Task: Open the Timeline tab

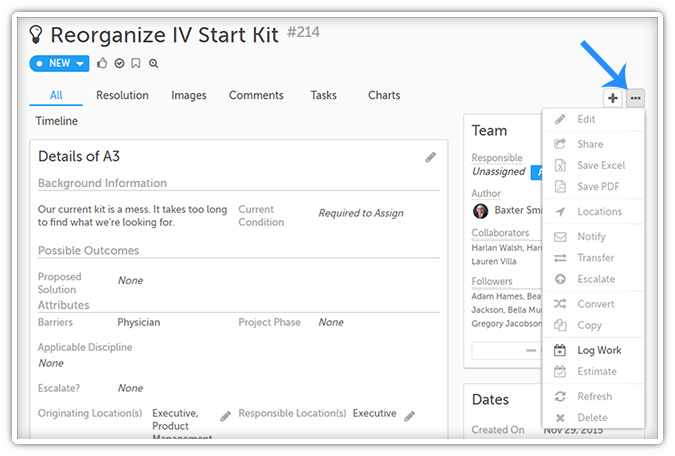Action: click(x=56, y=121)
